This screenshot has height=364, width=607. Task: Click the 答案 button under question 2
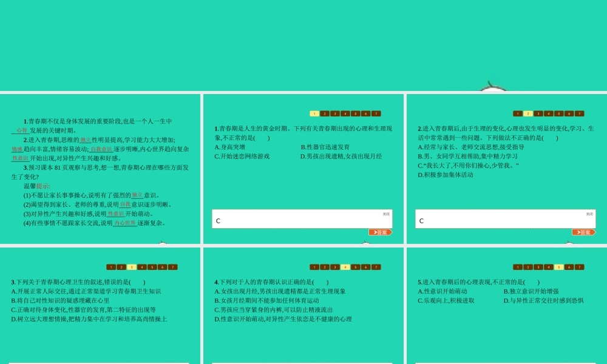tap(583, 232)
